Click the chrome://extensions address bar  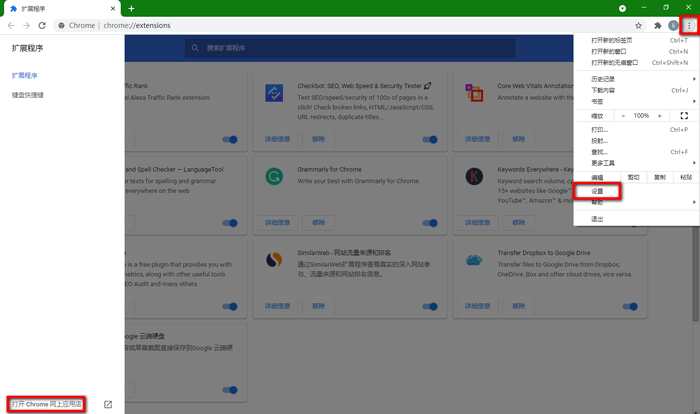click(350, 25)
